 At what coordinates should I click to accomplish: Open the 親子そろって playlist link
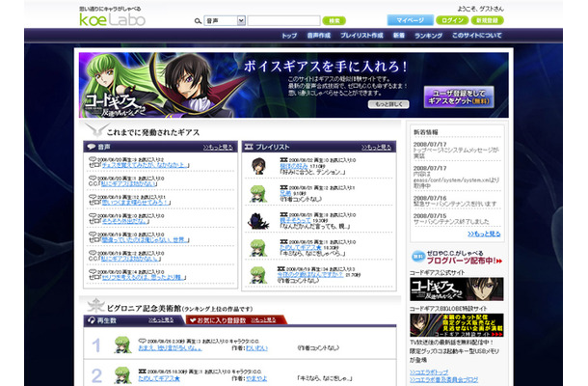pos(296,220)
